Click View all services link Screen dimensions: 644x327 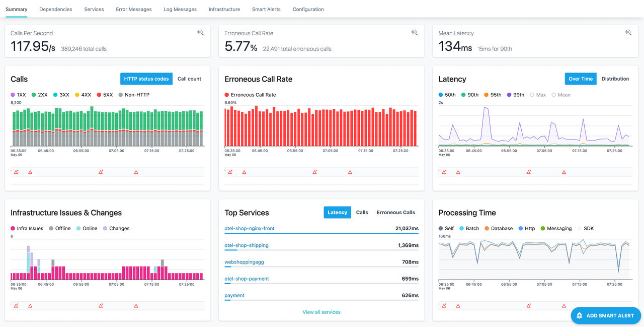(321, 312)
